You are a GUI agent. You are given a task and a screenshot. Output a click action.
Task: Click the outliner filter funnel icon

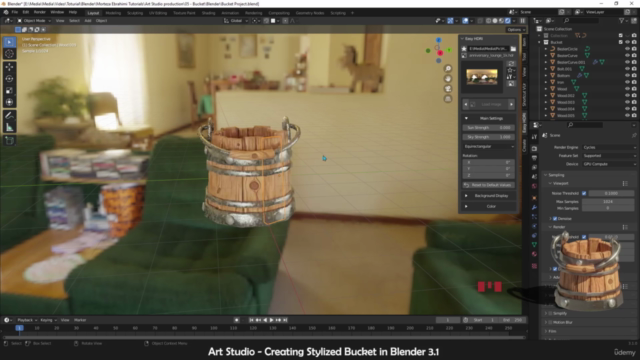pyautogui.click(x=621, y=20)
